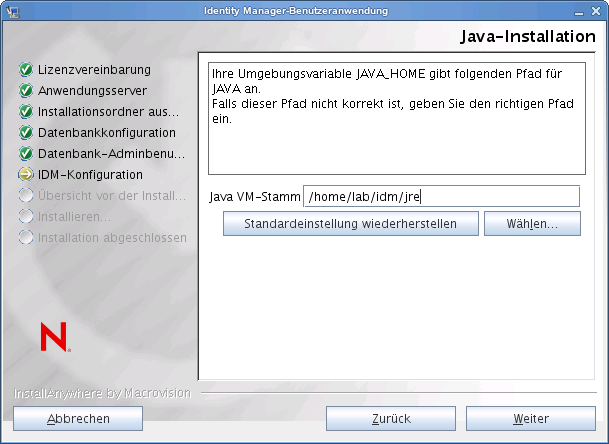Click the empty circle beside Installieren...

[26, 216]
